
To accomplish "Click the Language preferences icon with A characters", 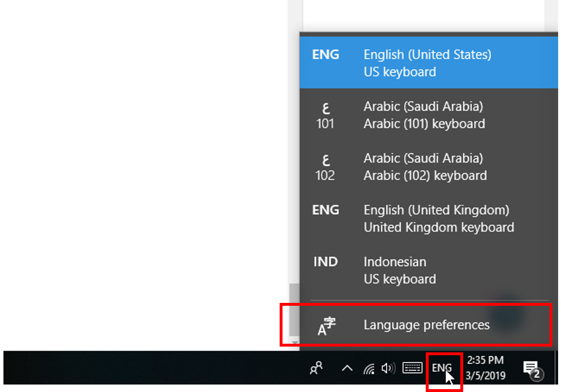I will pyautogui.click(x=326, y=325).
